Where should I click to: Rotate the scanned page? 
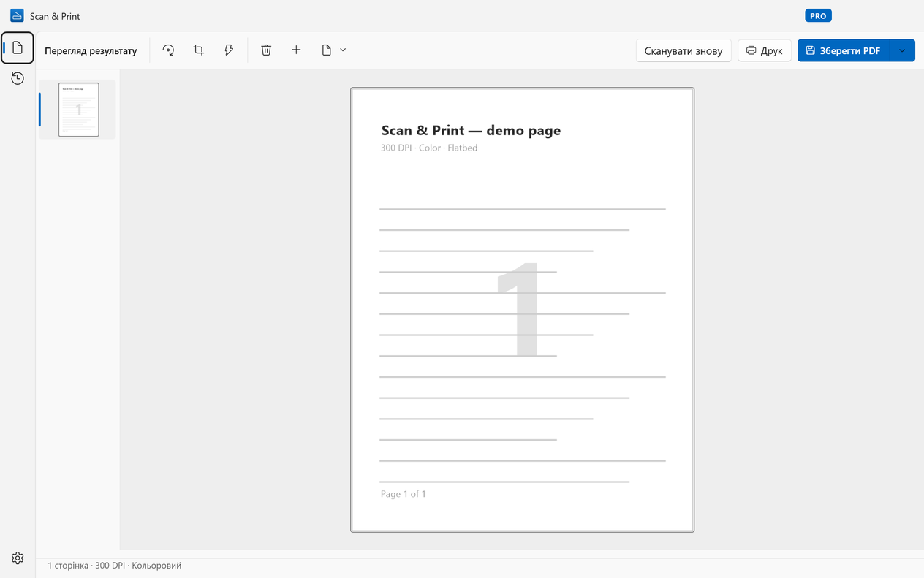(x=168, y=50)
